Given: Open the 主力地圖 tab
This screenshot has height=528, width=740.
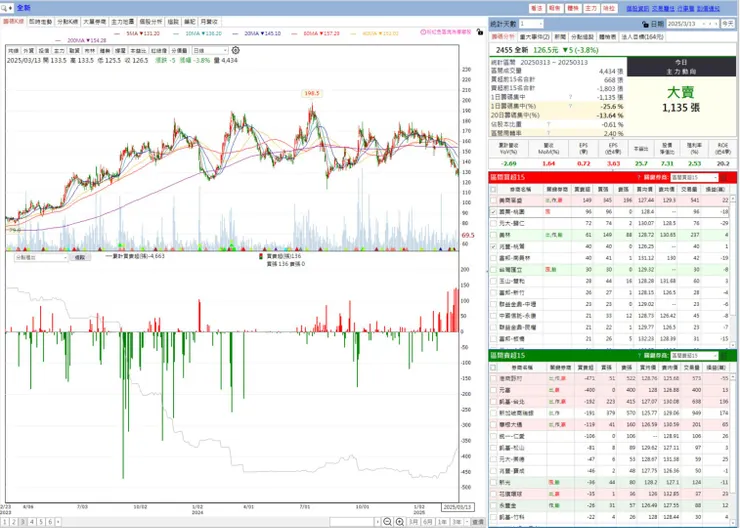Looking at the screenshot, I should tap(122, 22).
